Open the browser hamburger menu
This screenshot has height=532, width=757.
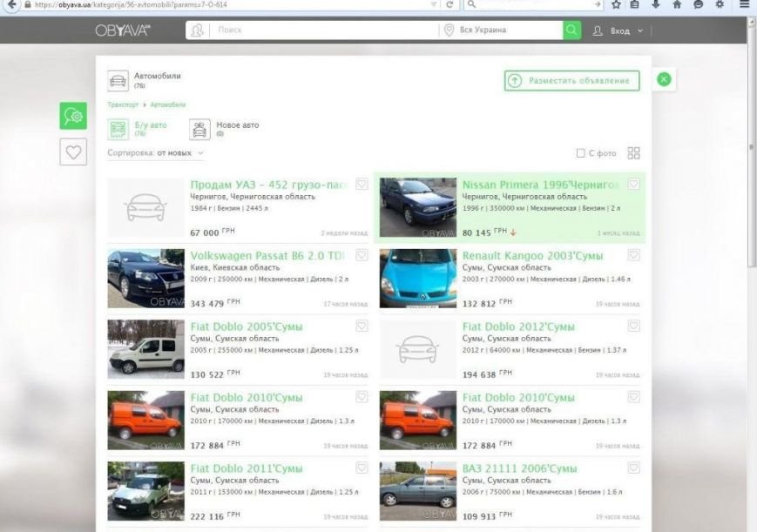coord(745,4)
